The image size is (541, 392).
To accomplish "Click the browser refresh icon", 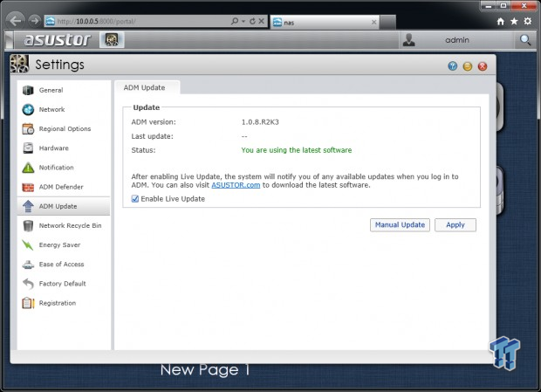I will tap(252, 21).
